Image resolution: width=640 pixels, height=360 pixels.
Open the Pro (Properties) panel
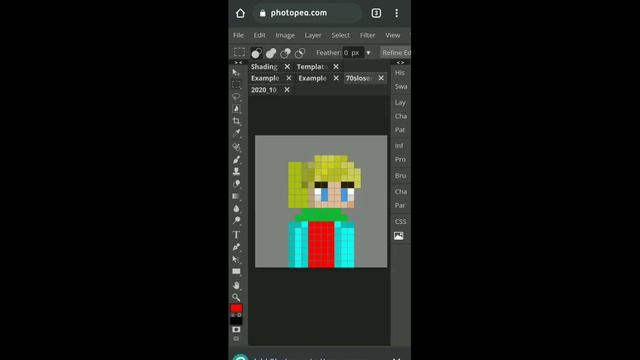[400, 160]
